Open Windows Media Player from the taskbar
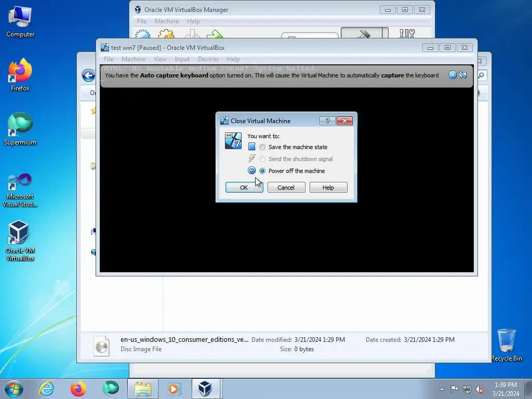532x399 pixels. click(175, 389)
